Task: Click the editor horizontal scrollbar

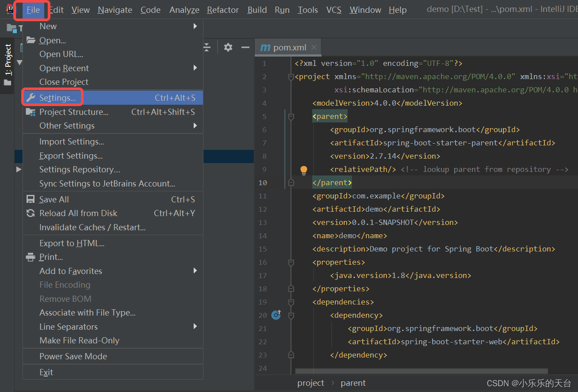Action: (421, 371)
